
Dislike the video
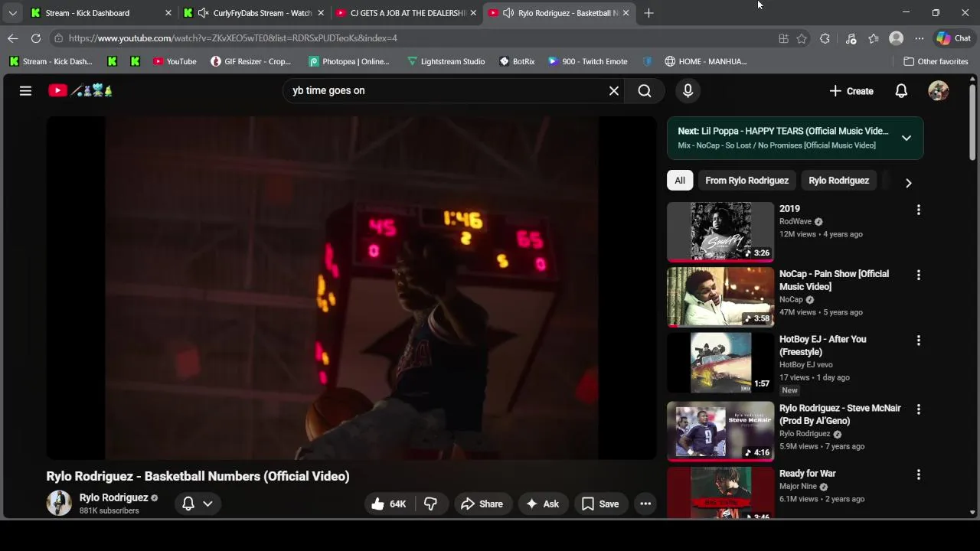[431, 504]
